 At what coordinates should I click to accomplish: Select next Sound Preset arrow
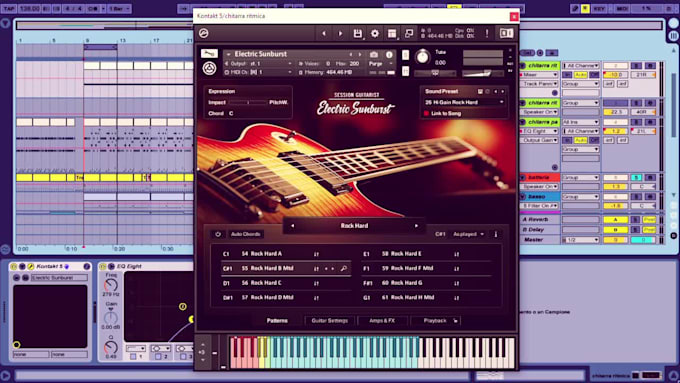503,92
